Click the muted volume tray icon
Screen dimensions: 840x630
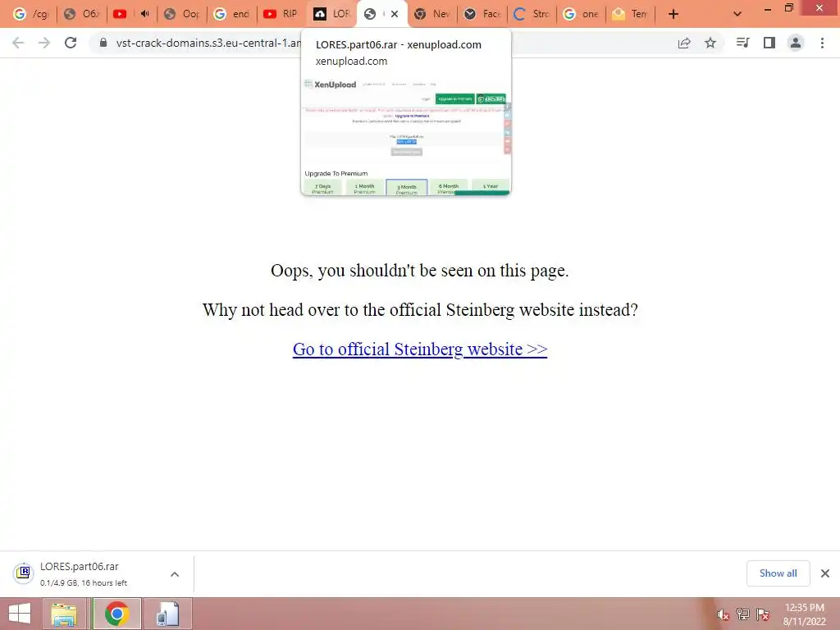click(x=723, y=614)
